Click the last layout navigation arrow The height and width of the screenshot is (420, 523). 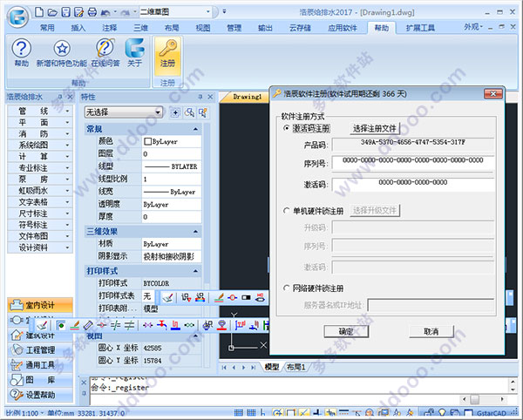(x=253, y=368)
